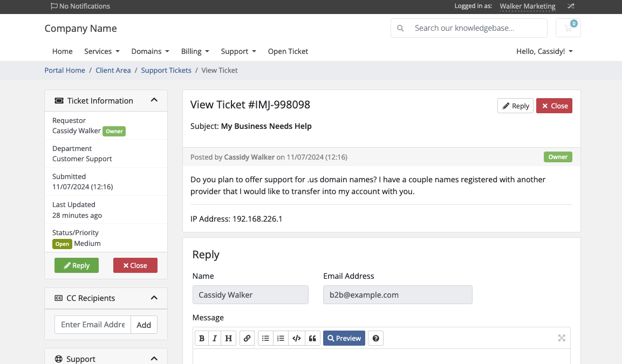Click the Heading icon in editor toolbar
622x364 pixels.
(229, 338)
